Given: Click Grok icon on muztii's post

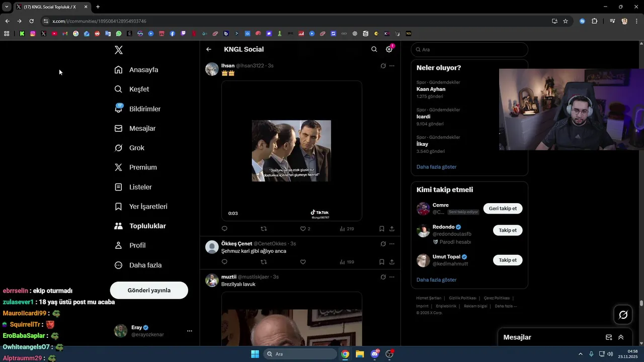Looking at the screenshot, I should [x=383, y=277].
